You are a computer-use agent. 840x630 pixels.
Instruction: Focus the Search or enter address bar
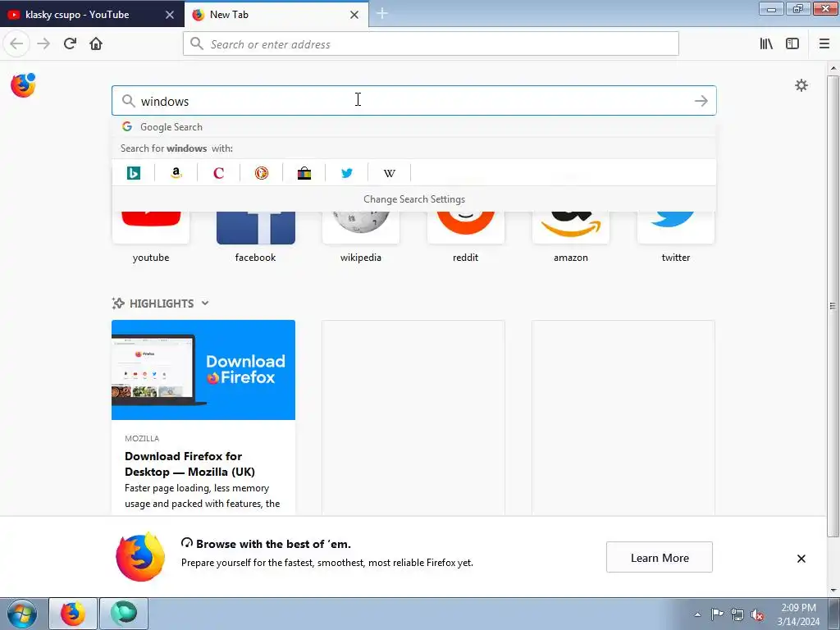tap(431, 44)
